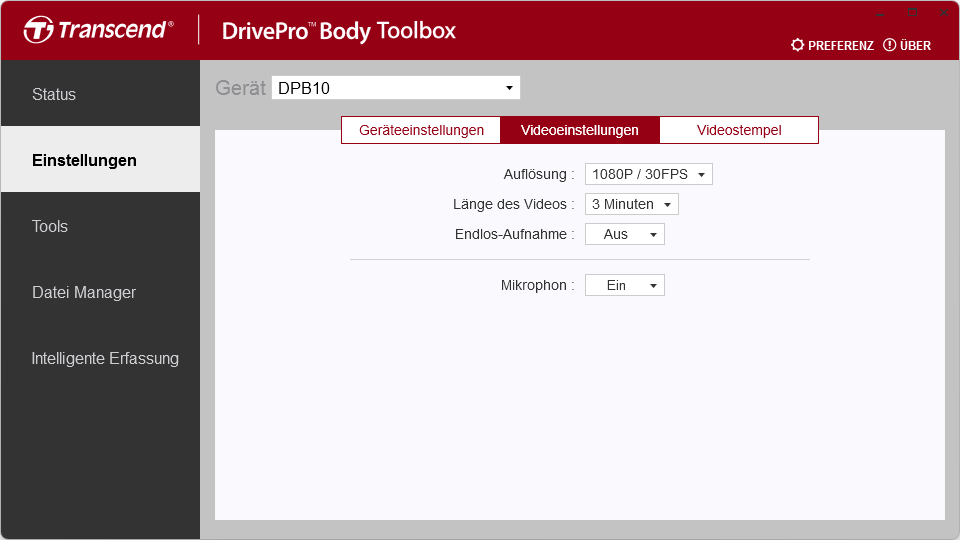Image resolution: width=960 pixels, height=540 pixels.
Task: Expand the Endlos-Aufnahme Aus dropdown
Action: [x=624, y=234]
